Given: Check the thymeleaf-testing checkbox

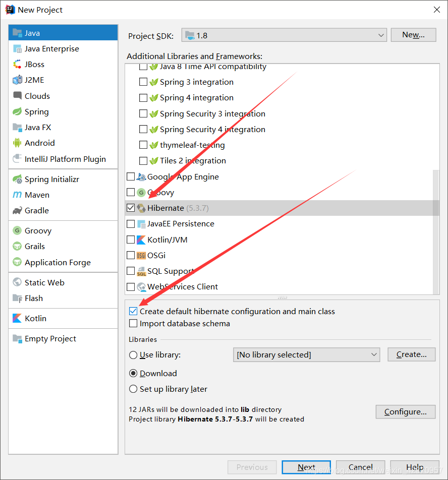Looking at the screenshot, I should click(143, 145).
